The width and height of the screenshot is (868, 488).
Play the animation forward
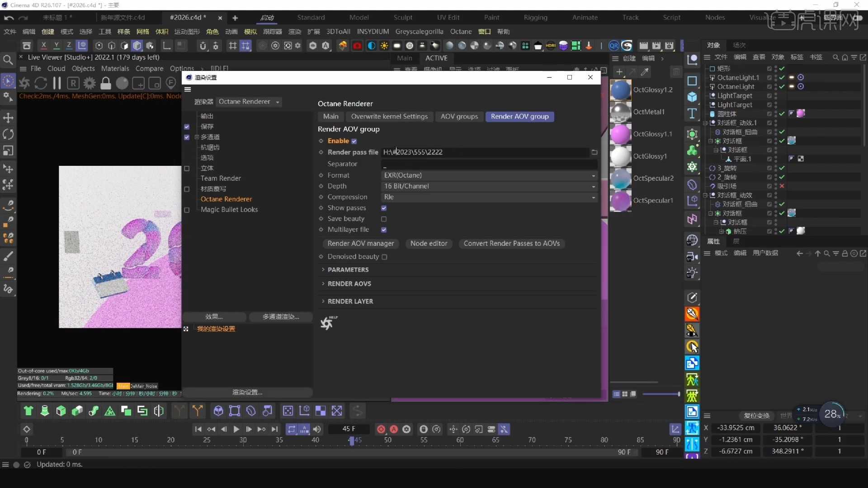click(236, 429)
